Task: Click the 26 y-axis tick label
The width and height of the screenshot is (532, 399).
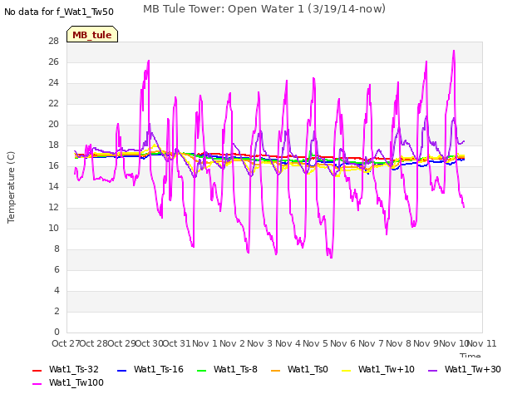Action: tap(54, 62)
